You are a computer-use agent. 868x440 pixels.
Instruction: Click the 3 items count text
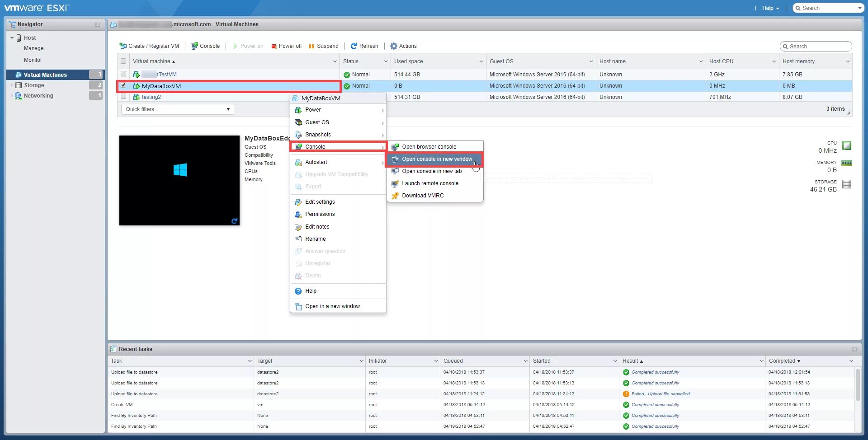[835, 109]
